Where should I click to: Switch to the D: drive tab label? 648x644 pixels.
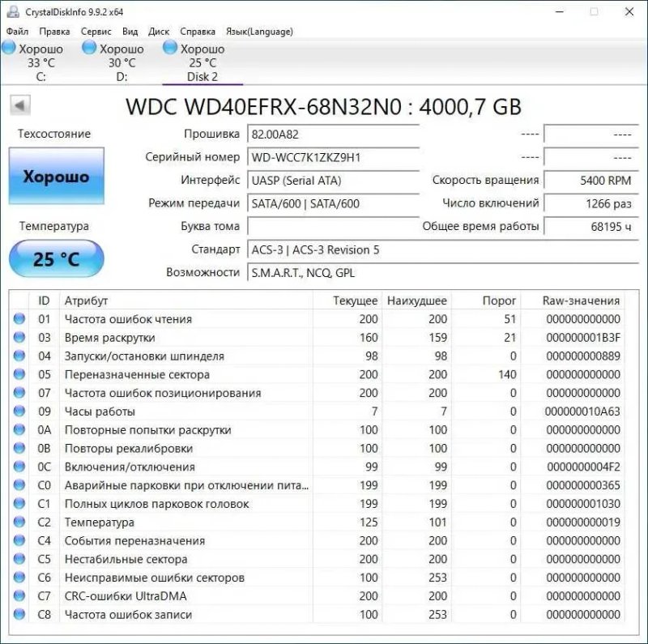122,76
